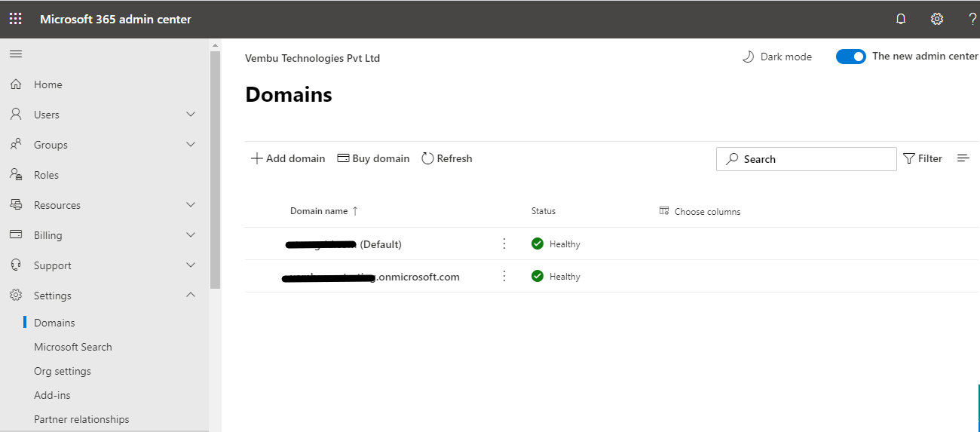Open list view options icon
The height and width of the screenshot is (432, 980).
tap(963, 158)
